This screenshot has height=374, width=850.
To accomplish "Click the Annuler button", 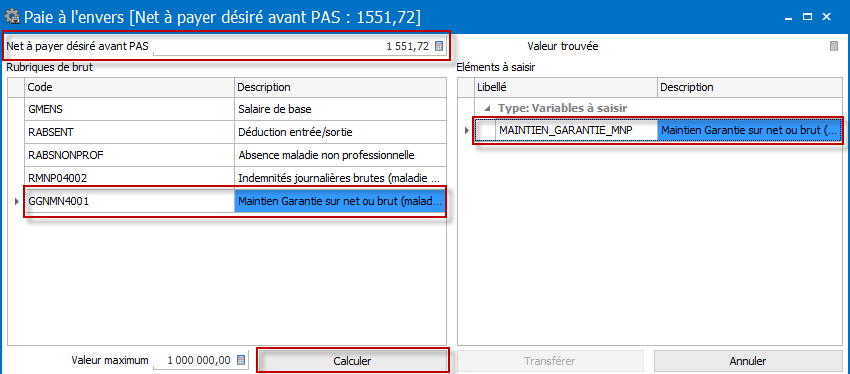I will pos(748,361).
